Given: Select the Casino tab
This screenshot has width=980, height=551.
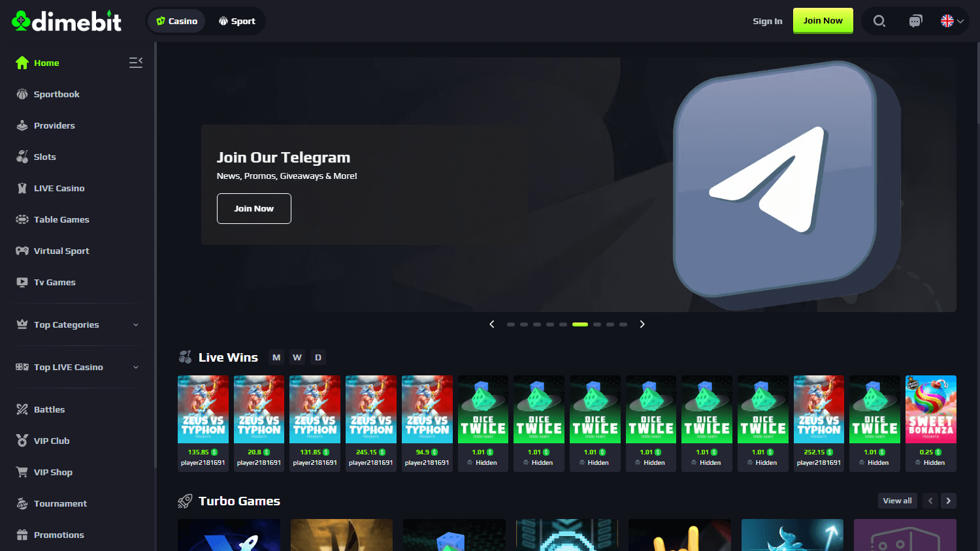Looking at the screenshot, I should point(176,20).
